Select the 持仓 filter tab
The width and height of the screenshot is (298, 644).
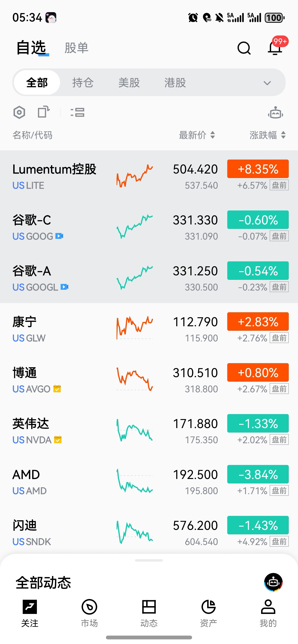(x=83, y=83)
